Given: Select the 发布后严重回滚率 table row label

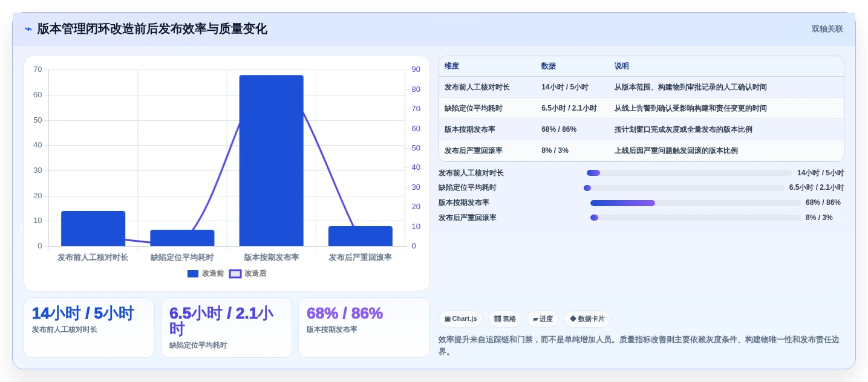Looking at the screenshot, I should click(474, 151).
